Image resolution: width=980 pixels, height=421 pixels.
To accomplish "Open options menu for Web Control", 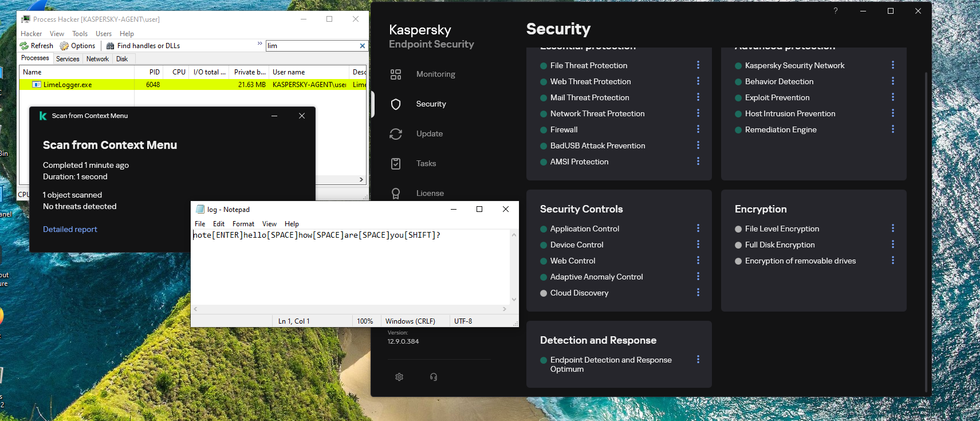I will point(698,261).
